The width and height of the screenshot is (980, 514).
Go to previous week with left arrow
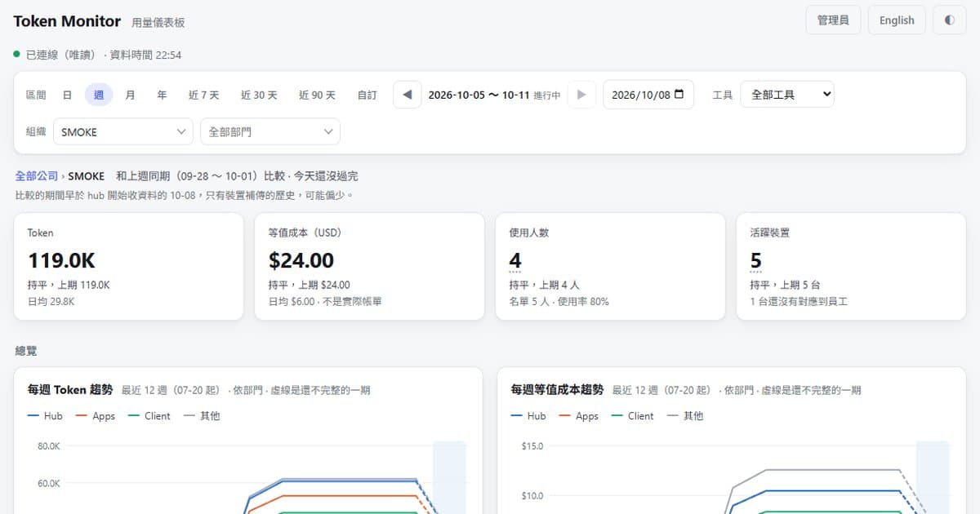(x=408, y=95)
